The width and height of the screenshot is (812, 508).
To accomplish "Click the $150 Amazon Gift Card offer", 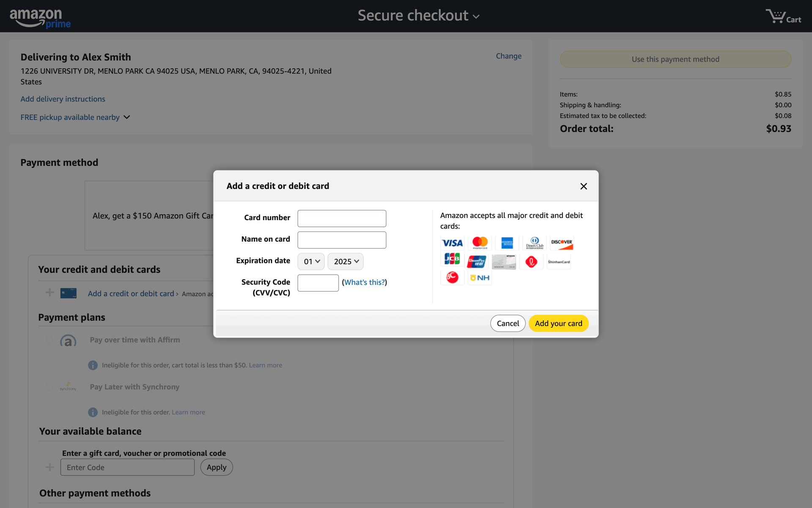I will click(153, 216).
